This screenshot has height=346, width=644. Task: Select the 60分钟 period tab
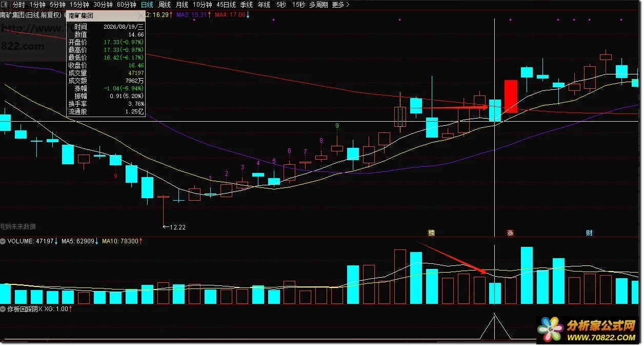(x=127, y=5)
